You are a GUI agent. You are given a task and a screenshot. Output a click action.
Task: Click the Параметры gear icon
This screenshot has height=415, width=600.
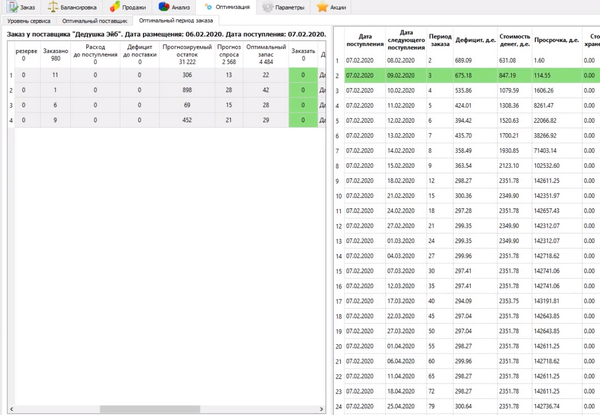tap(267, 7)
